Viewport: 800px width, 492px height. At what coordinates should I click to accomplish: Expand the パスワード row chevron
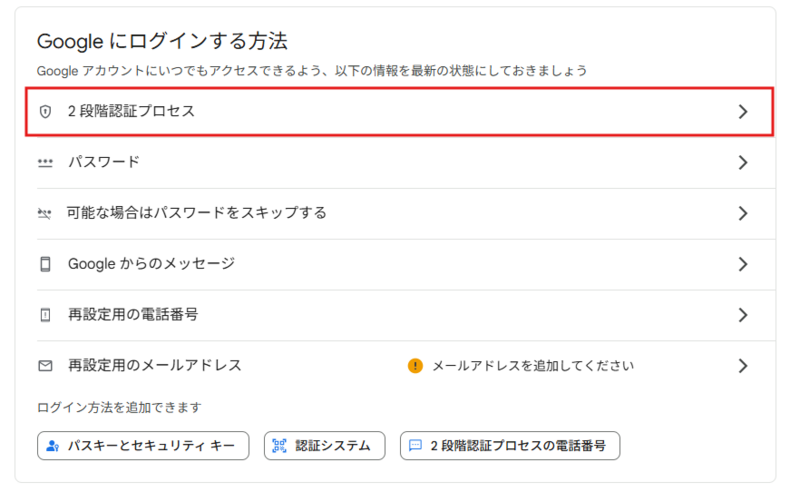point(743,163)
